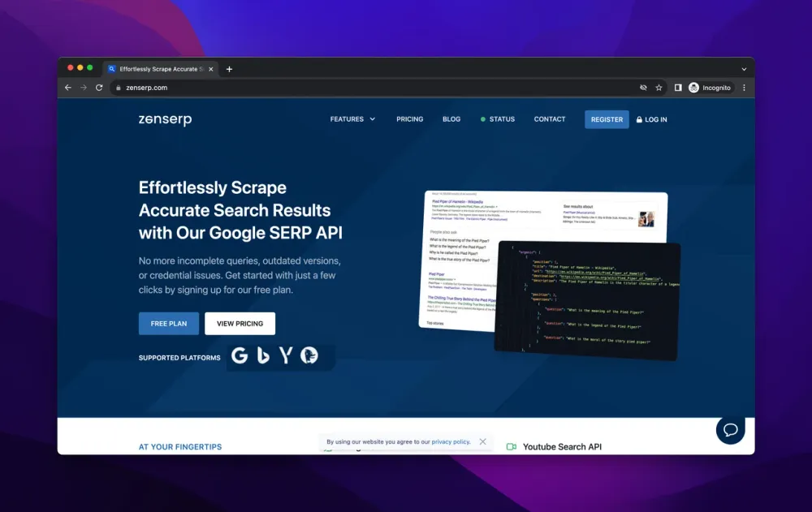Open the Blog menu item
Image resolution: width=812 pixels, height=512 pixels.
tap(451, 119)
